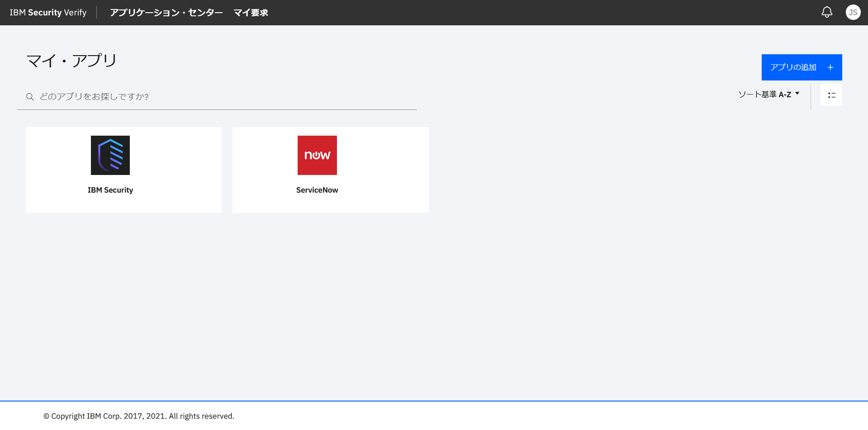Focus the どのアプリをお探しですか? search field
The height and width of the screenshot is (430, 868).
click(x=217, y=97)
